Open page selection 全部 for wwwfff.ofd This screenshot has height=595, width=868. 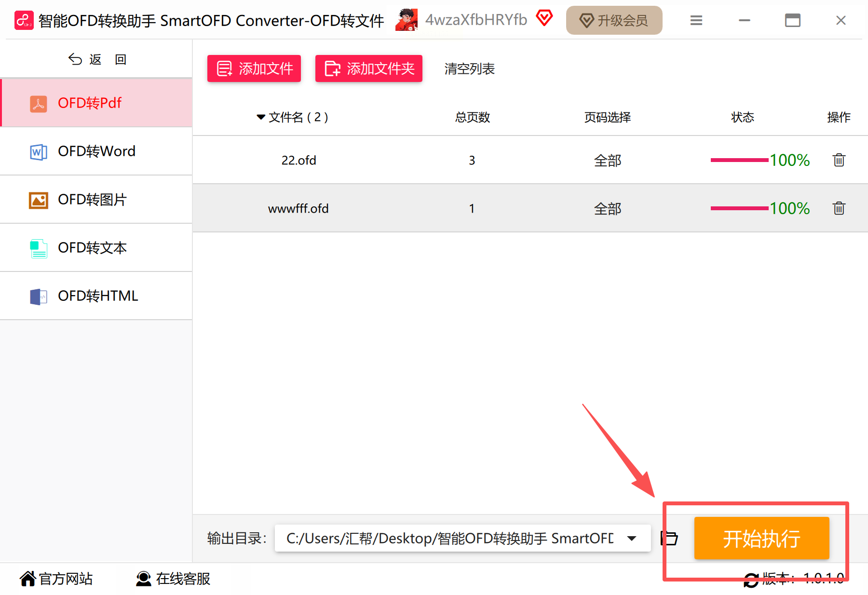[608, 208]
